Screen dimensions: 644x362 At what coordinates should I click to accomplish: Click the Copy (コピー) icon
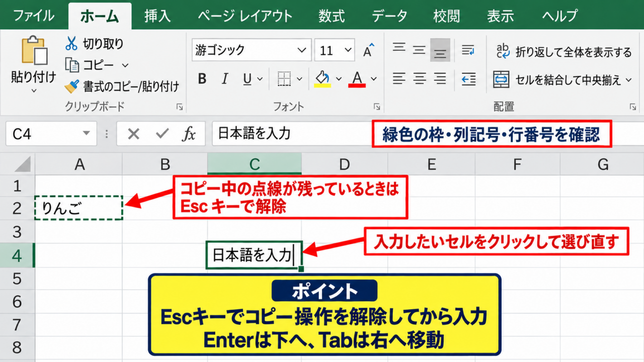(x=72, y=65)
